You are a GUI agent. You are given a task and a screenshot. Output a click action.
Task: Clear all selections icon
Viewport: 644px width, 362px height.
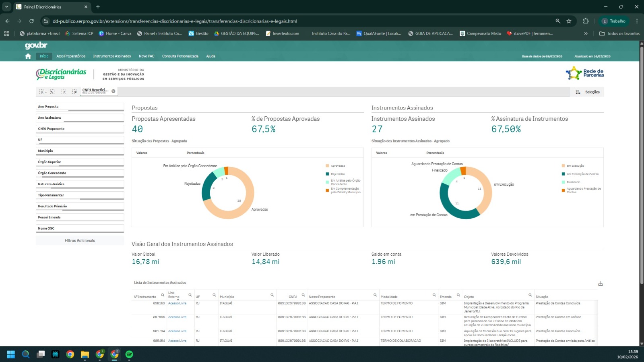point(74,92)
